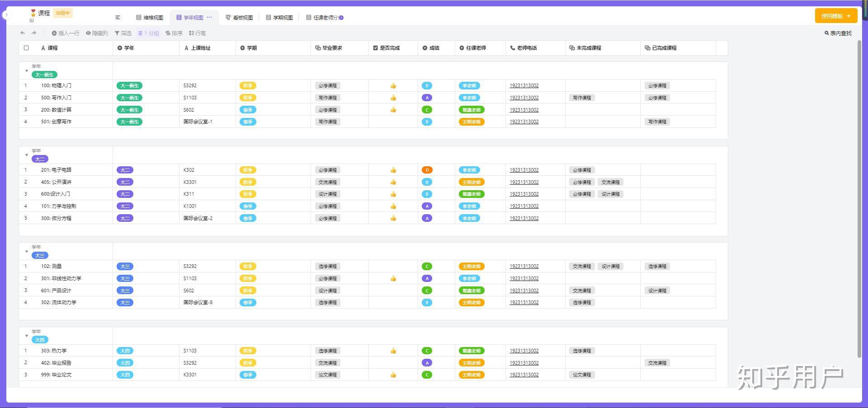Click the orange 使用模板 button
This screenshot has height=408, width=868.
pos(836,16)
